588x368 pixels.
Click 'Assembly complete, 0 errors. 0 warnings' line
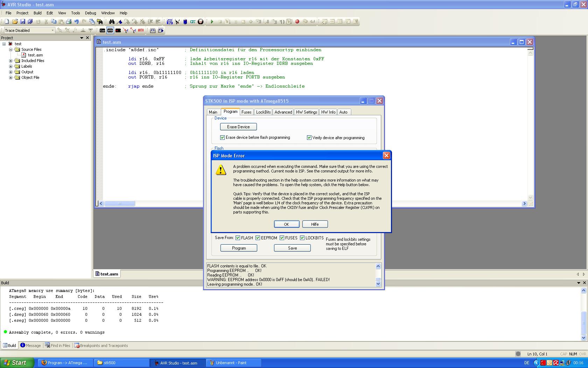(x=57, y=332)
